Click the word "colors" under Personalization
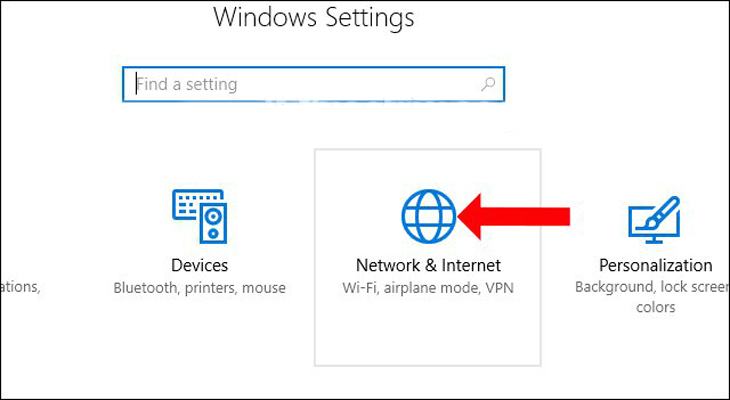 click(x=656, y=307)
